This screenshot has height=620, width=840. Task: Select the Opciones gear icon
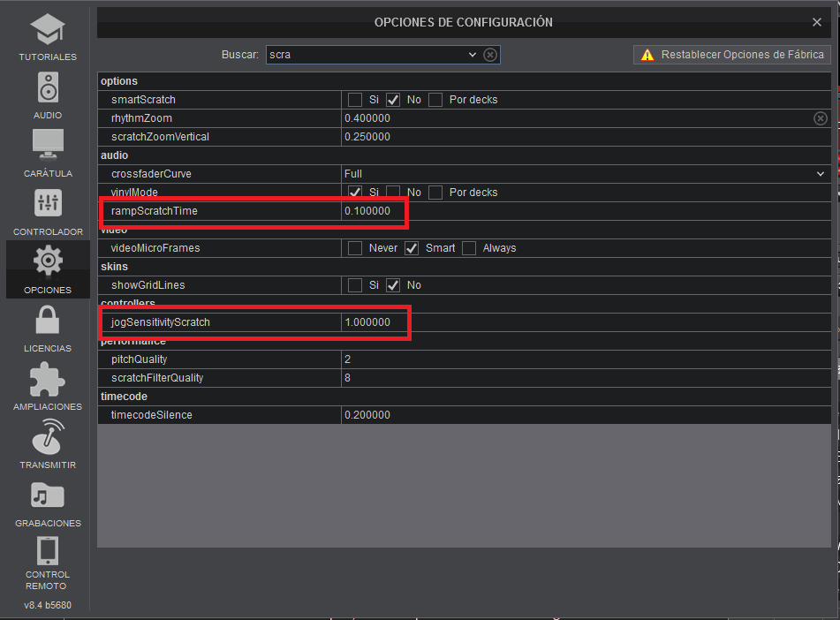point(48,261)
